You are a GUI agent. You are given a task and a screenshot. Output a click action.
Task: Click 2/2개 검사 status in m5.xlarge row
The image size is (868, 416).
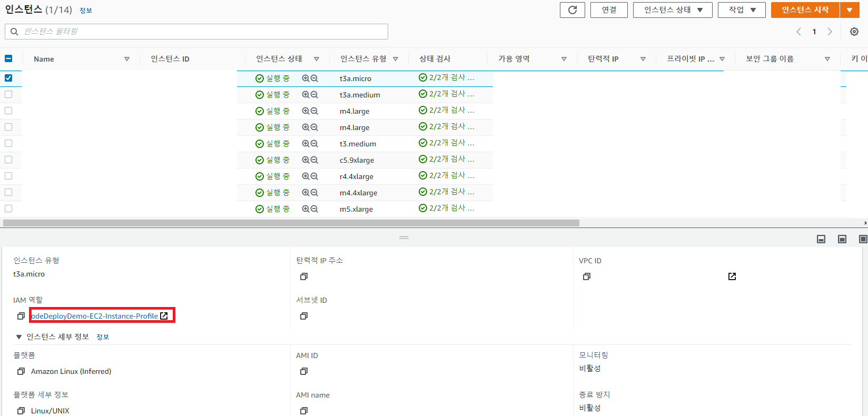(x=447, y=208)
